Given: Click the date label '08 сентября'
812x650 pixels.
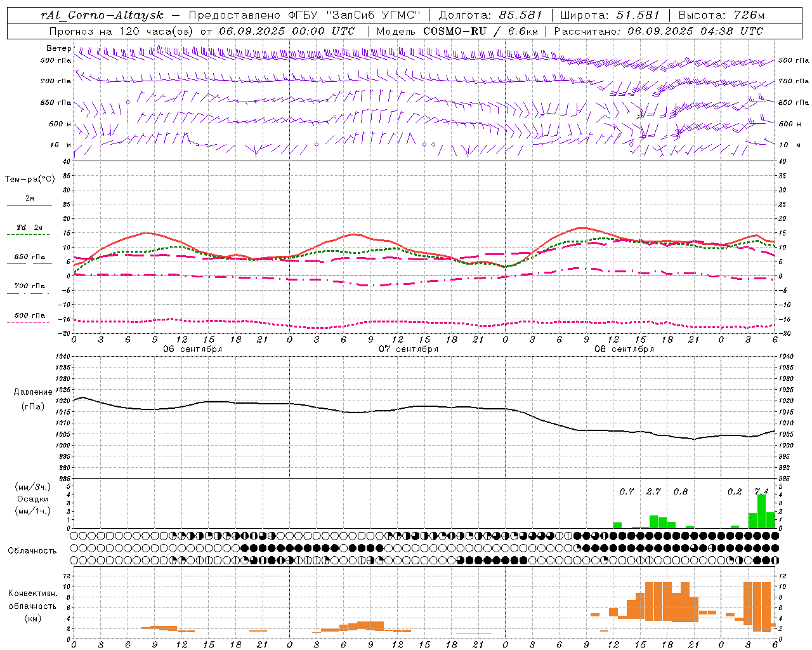Looking at the screenshot, I should tap(624, 349).
